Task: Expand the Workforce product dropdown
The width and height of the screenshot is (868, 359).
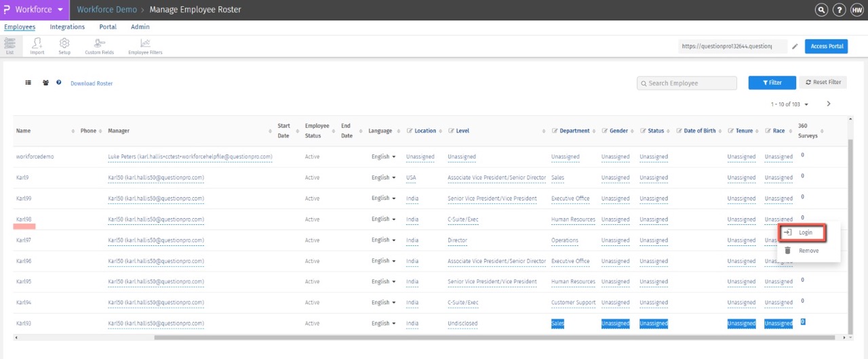Action: (60, 10)
